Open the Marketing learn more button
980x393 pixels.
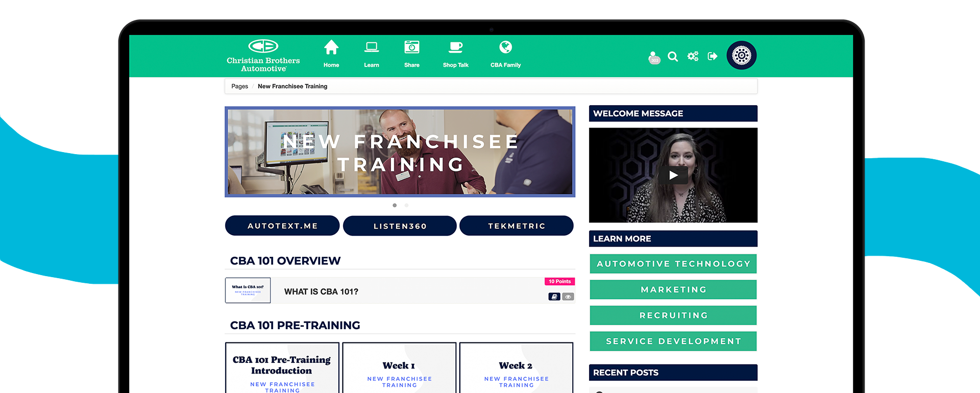[x=673, y=289]
